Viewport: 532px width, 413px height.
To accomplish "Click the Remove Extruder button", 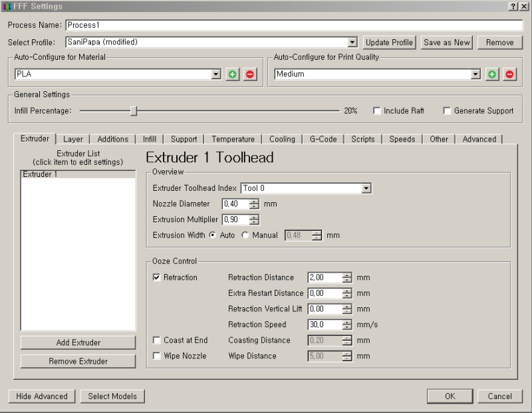I will pos(78,361).
